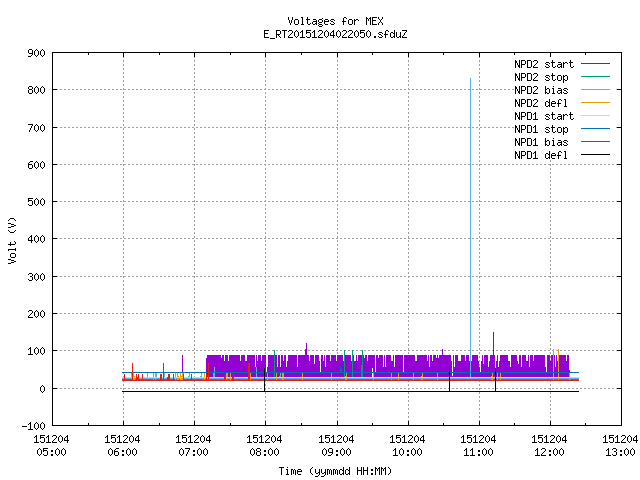Click the 'NPD2 defl' legend label
This screenshot has width=640, height=480.
coord(541,103)
